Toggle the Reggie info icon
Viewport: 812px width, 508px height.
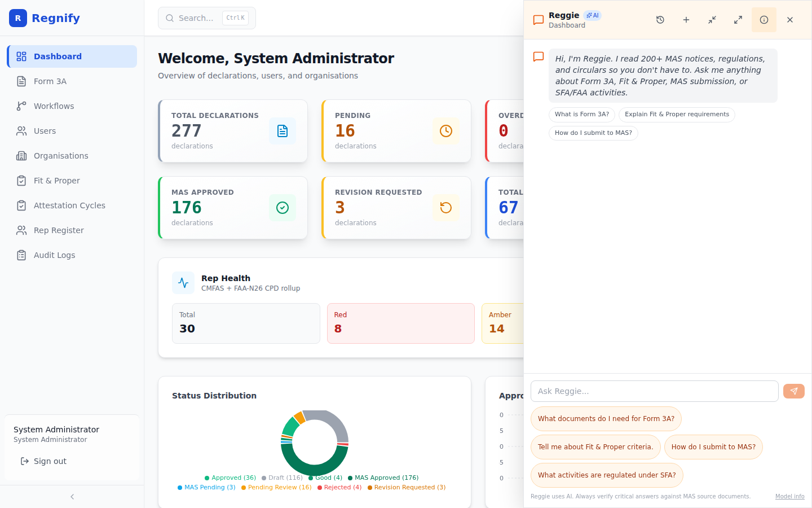point(764,20)
